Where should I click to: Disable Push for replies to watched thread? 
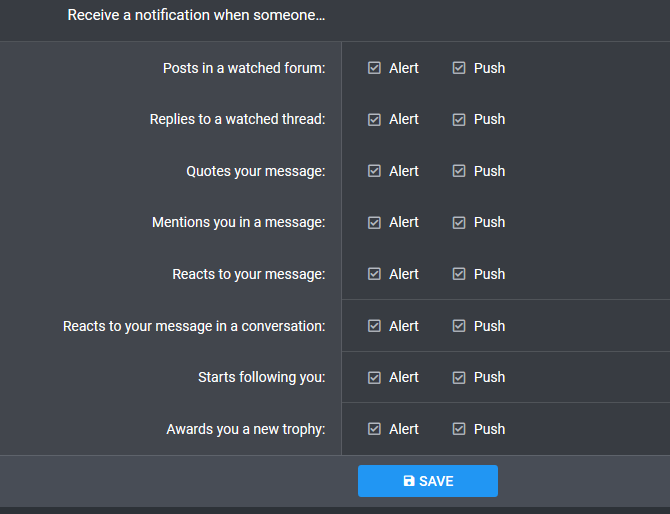click(x=459, y=120)
